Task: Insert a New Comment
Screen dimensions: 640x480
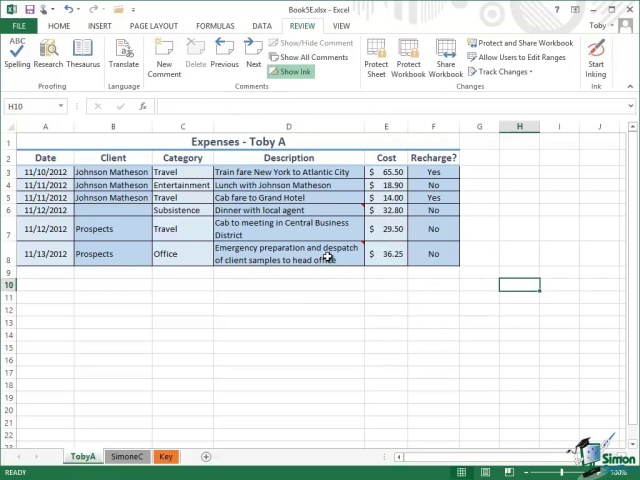Action: tap(164, 55)
